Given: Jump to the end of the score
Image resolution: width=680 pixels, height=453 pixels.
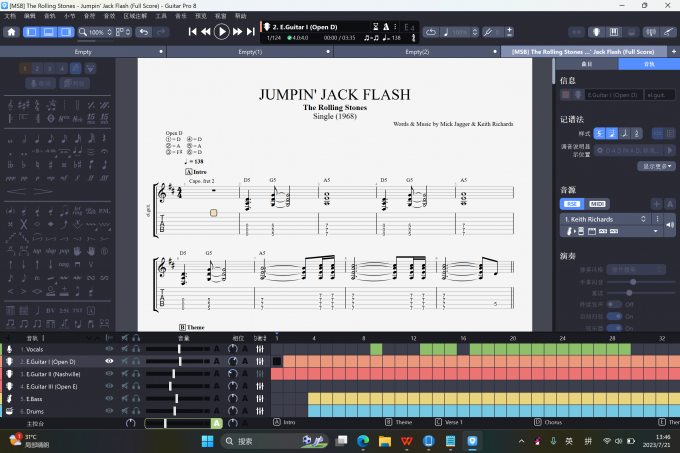Looking at the screenshot, I should tap(251, 32).
